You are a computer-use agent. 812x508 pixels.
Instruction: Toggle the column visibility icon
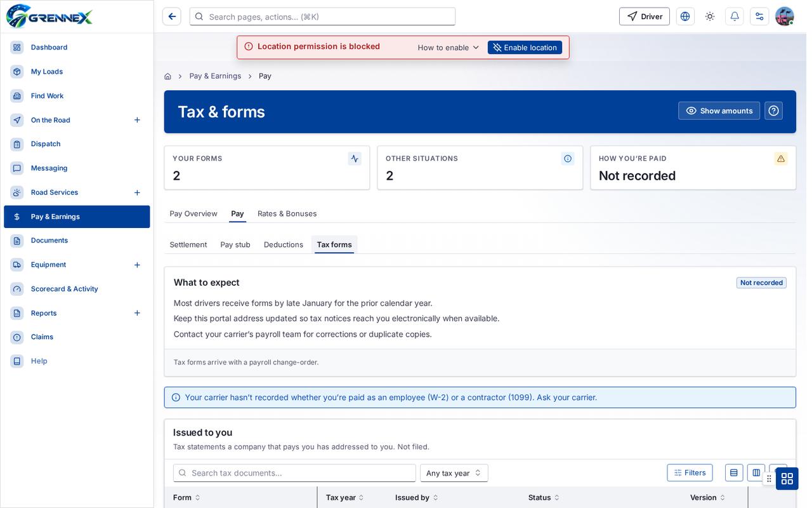756,473
